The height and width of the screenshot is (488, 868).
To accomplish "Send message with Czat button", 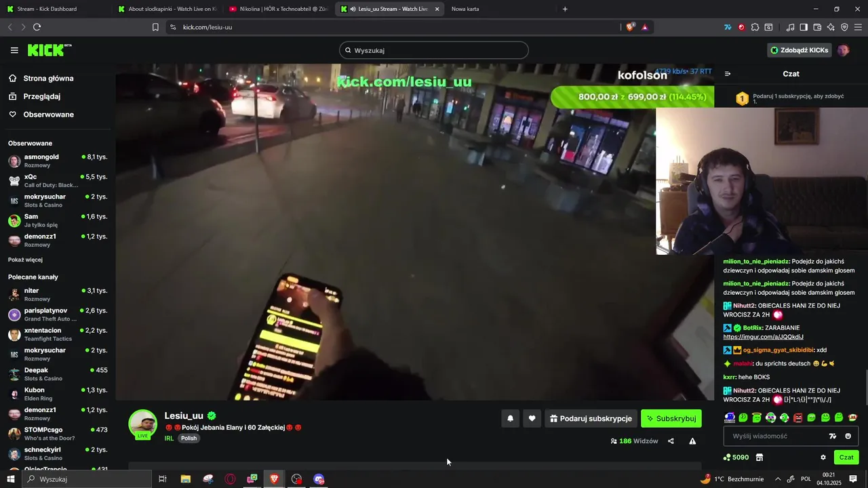I will click(x=846, y=457).
